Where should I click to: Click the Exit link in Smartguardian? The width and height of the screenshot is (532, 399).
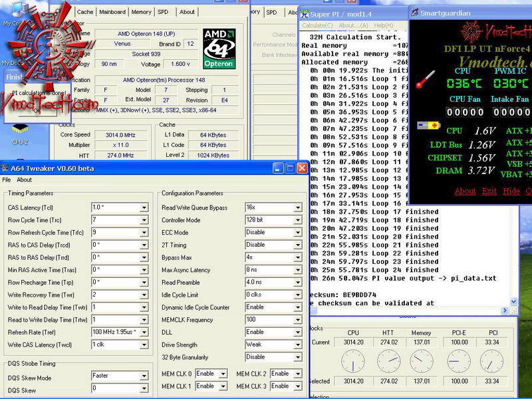pos(489,192)
